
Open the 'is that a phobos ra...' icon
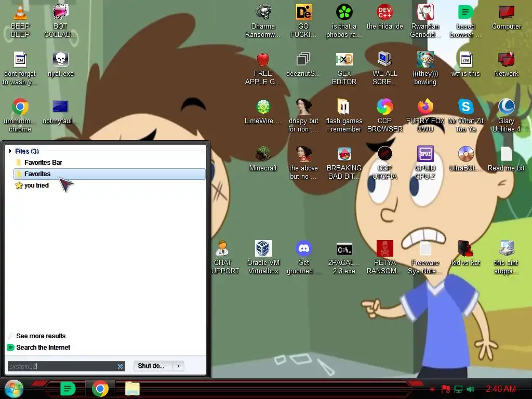point(344,12)
